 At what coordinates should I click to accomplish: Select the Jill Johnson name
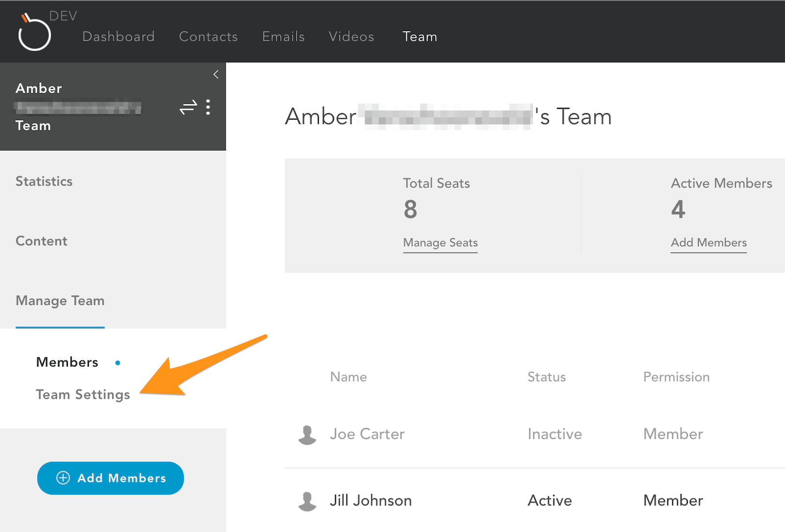pyautogui.click(x=370, y=501)
